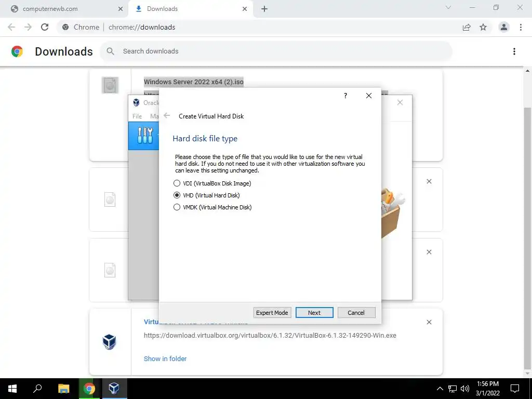Show hidden system tray icons

(x=440, y=389)
